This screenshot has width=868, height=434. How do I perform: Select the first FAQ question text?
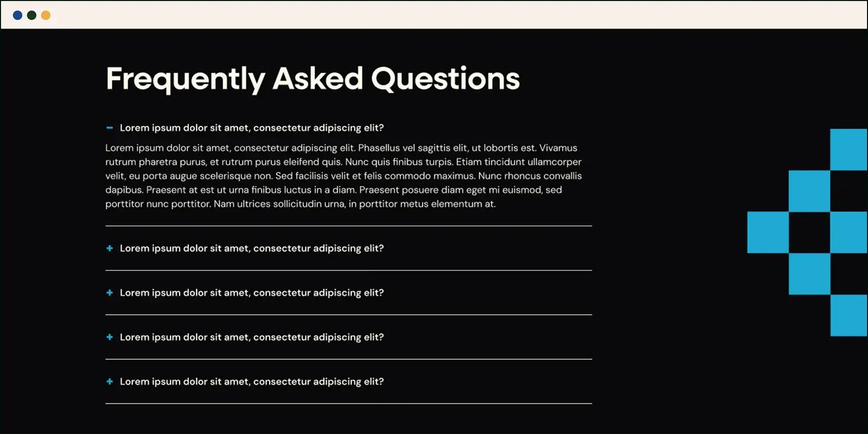point(252,128)
